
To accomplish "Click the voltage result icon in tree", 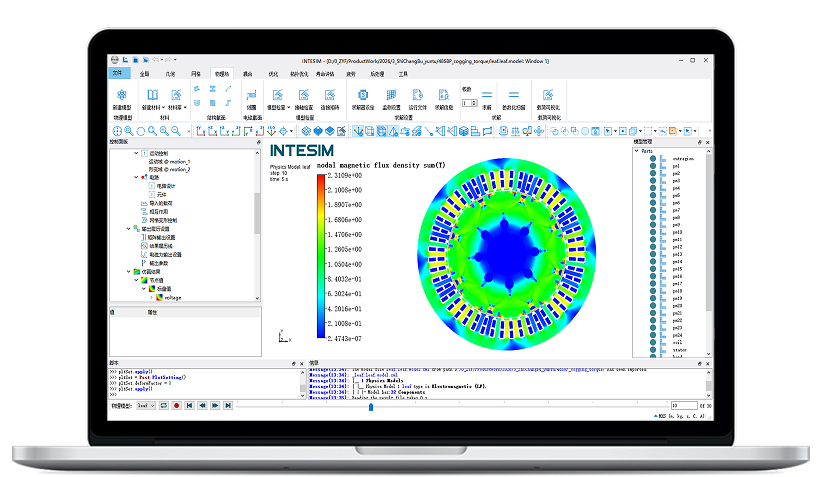I will (x=159, y=297).
